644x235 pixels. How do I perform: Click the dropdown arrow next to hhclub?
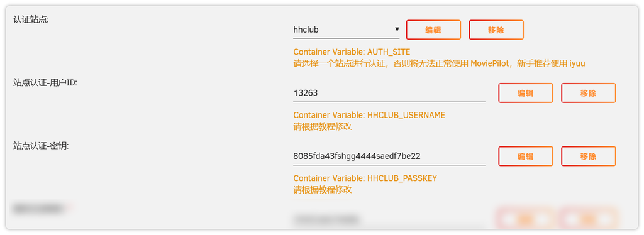pyautogui.click(x=396, y=30)
